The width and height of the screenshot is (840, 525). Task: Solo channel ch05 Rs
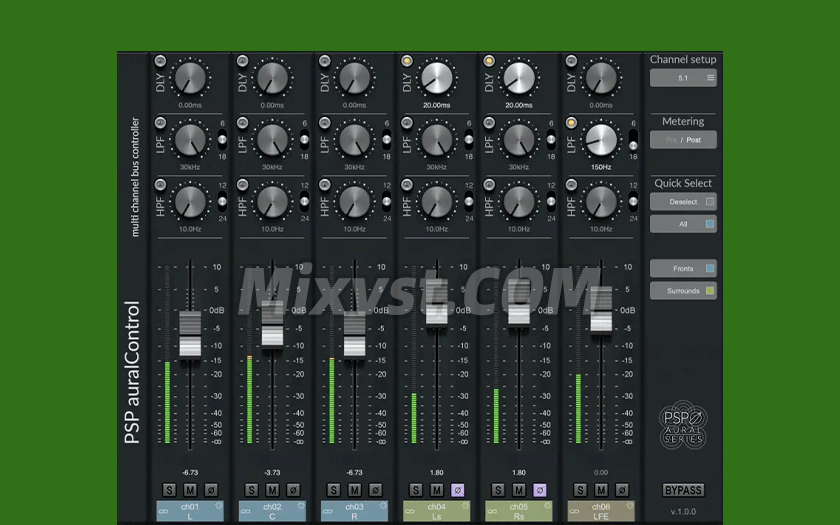click(498, 490)
